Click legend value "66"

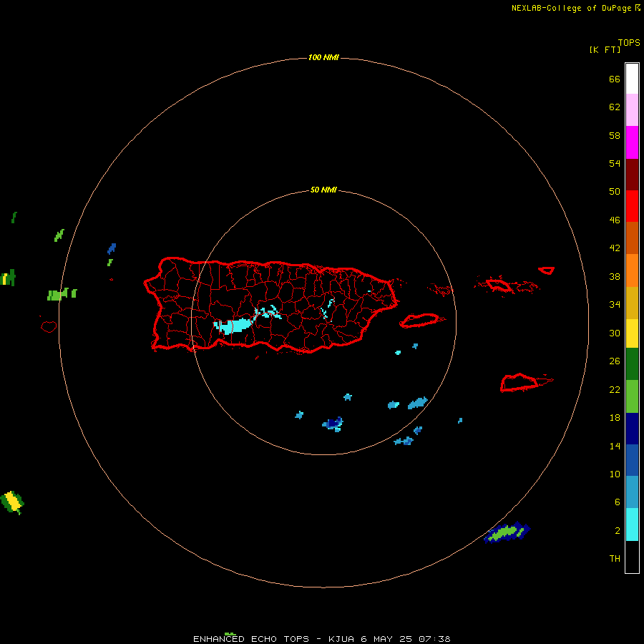coord(615,79)
